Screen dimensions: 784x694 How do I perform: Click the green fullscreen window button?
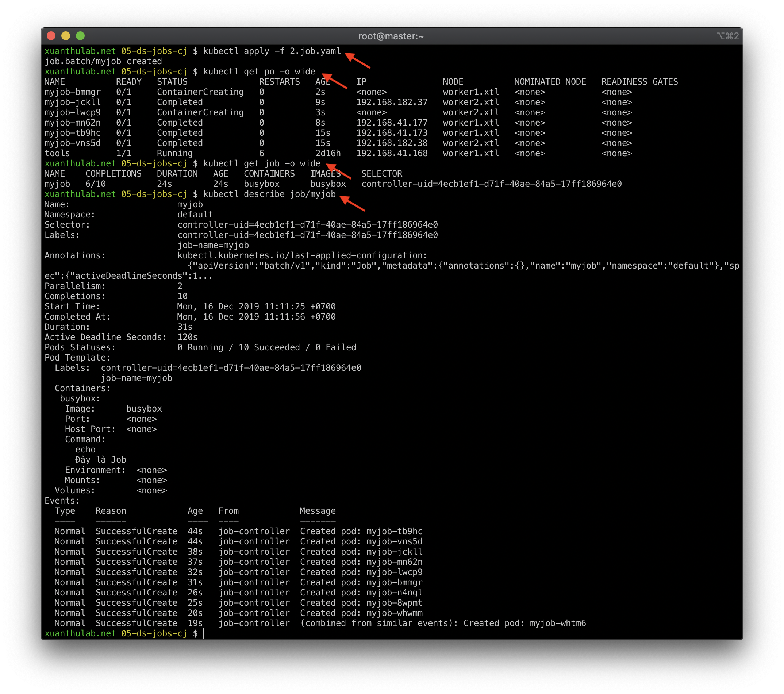pyautogui.click(x=80, y=36)
